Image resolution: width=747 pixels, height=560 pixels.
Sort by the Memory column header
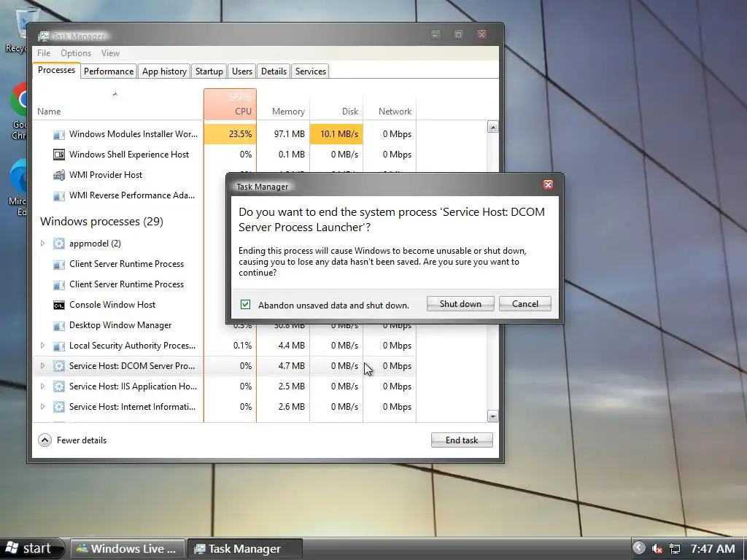[x=284, y=104]
